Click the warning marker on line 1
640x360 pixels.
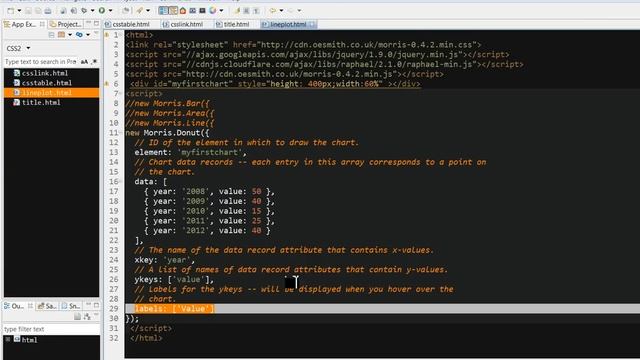(x=107, y=35)
